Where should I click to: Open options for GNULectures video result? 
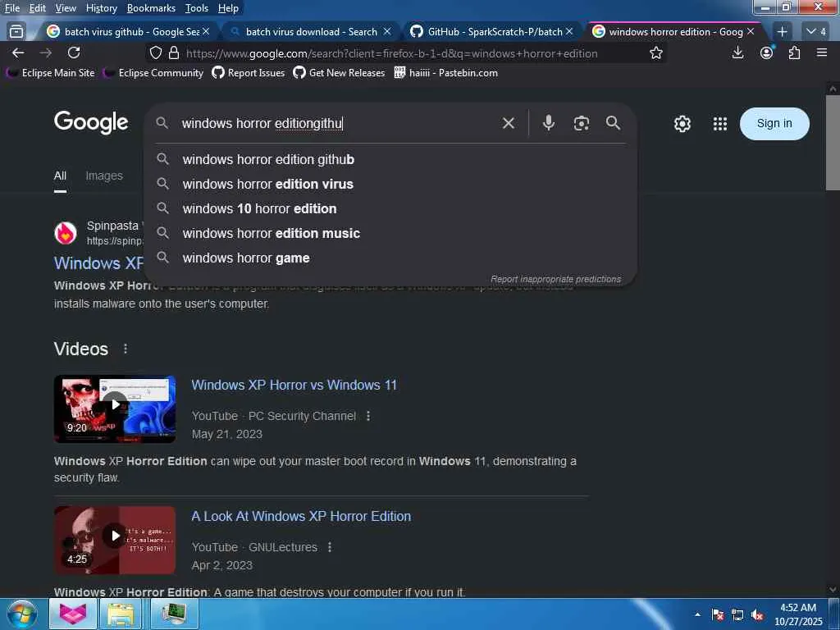330,547
